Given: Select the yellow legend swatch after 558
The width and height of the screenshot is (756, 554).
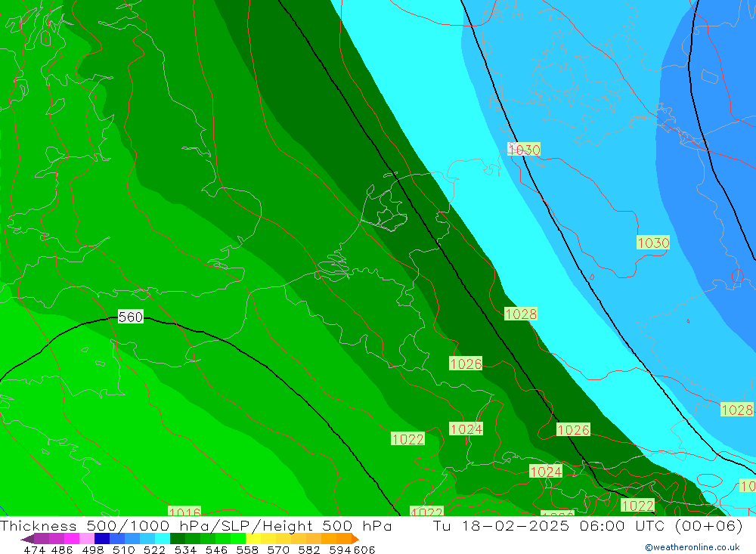Looking at the screenshot, I should [253, 539].
